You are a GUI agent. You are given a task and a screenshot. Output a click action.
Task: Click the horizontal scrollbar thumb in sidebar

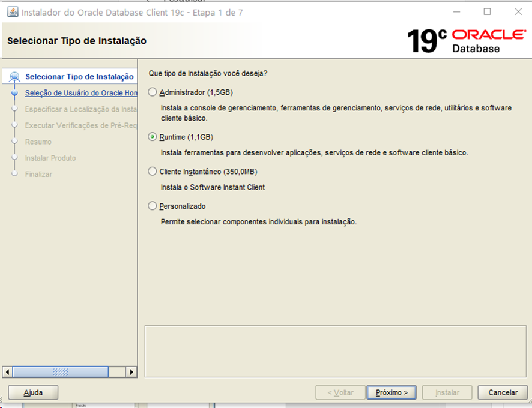click(x=61, y=372)
